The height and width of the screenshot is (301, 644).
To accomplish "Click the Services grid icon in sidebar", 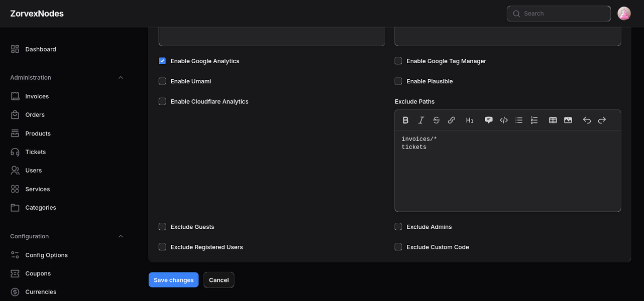I will (15, 189).
